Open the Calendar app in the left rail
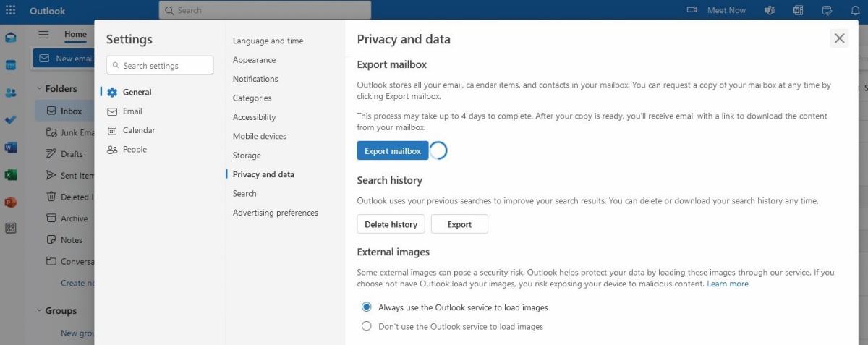Viewport: 868px width, 345px height. point(10,65)
